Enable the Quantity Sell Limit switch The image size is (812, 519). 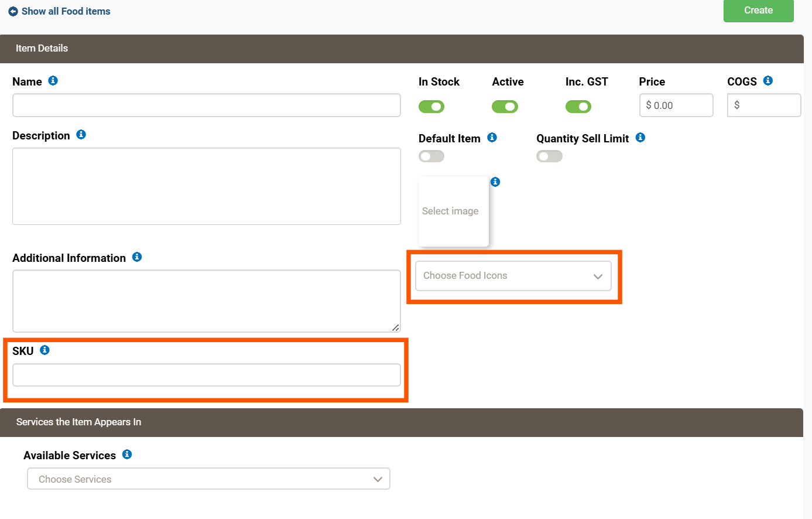[549, 156]
